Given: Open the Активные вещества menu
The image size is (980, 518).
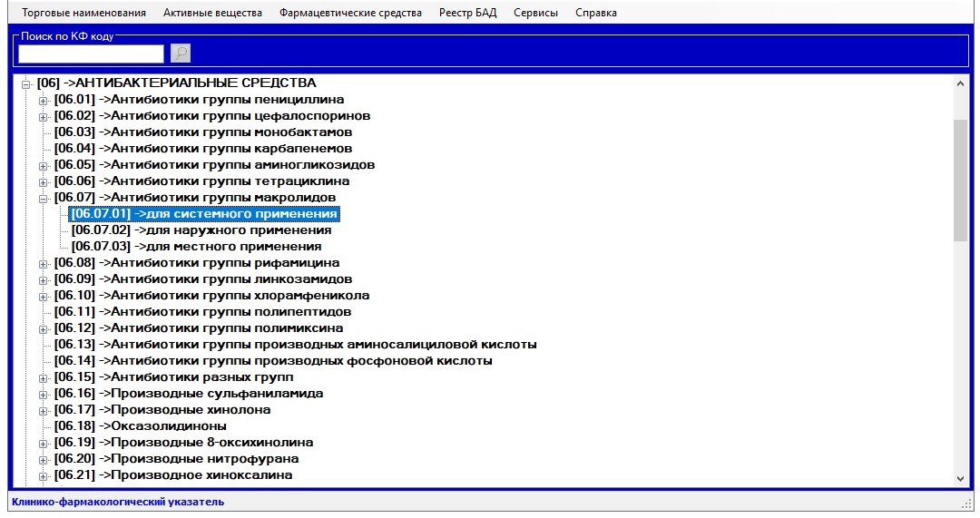Looking at the screenshot, I should 212,13.
